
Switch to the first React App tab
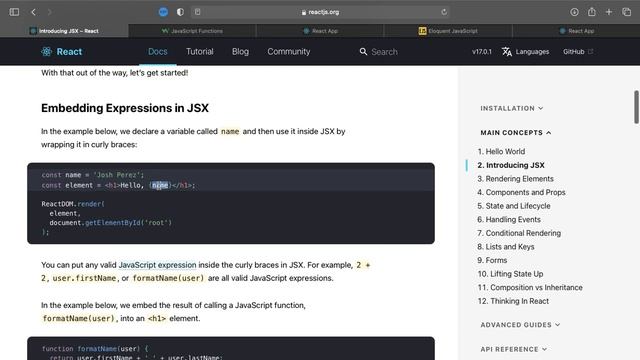(320, 31)
